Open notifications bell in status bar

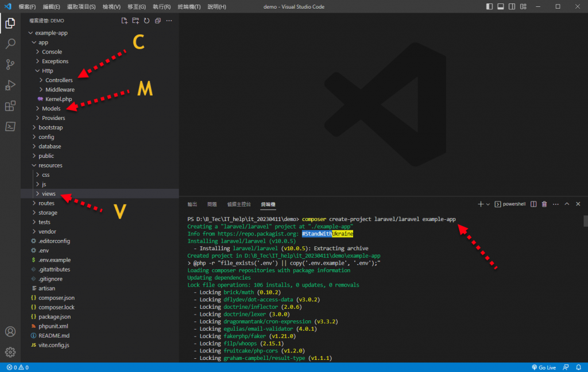(x=579, y=367)
